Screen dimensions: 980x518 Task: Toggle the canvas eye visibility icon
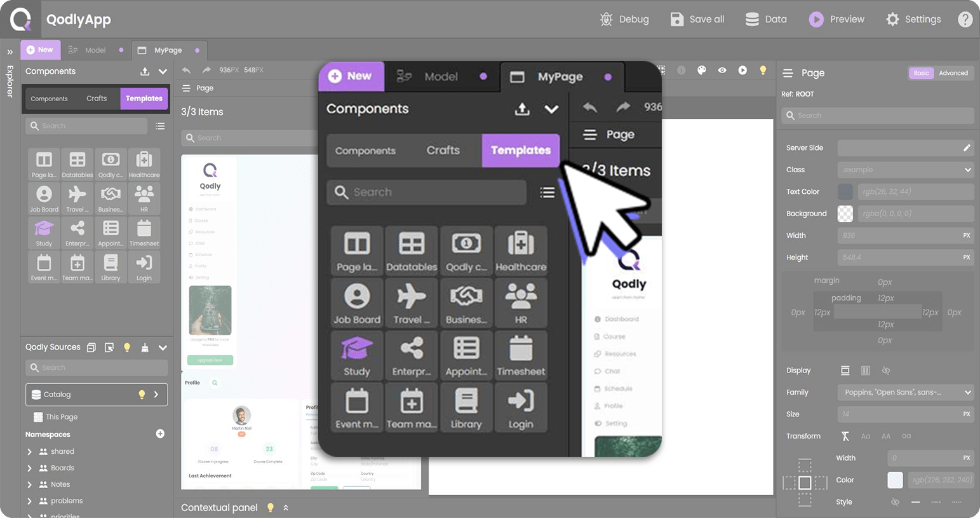click(x=722, y=71)
